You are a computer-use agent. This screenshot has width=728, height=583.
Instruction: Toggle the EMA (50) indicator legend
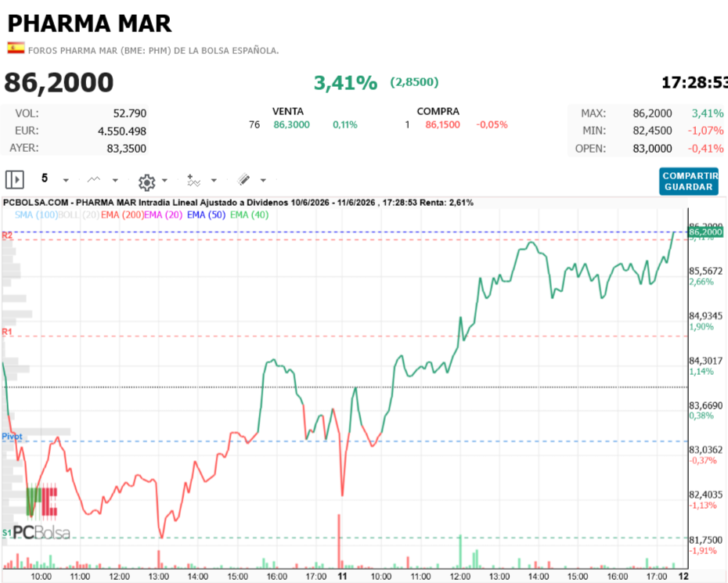coord(206,215)
